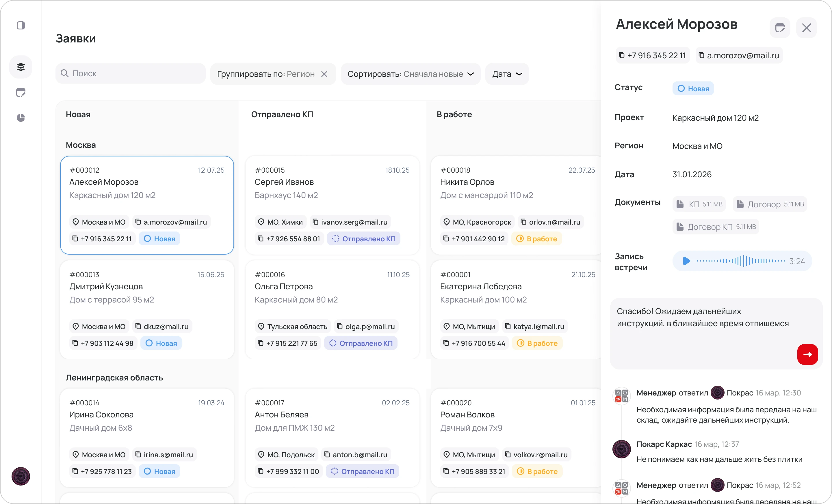The width and height of the screenshot is (832, 504).
Task: Collapse sidebar with the panel toggle icon
Action: tap(21, 26)
